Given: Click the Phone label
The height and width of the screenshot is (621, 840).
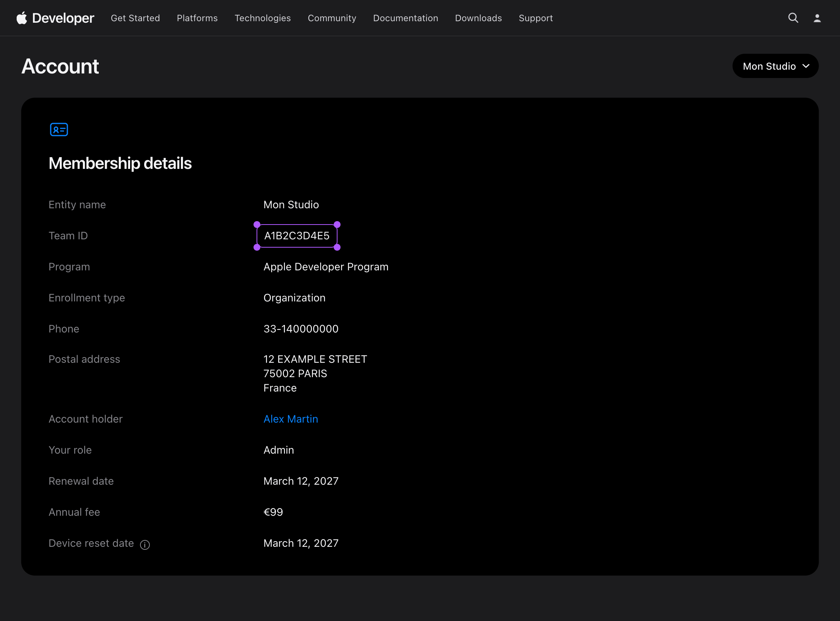Looking at the screenshot, I should pyautogui.click(x=64, y=329).
